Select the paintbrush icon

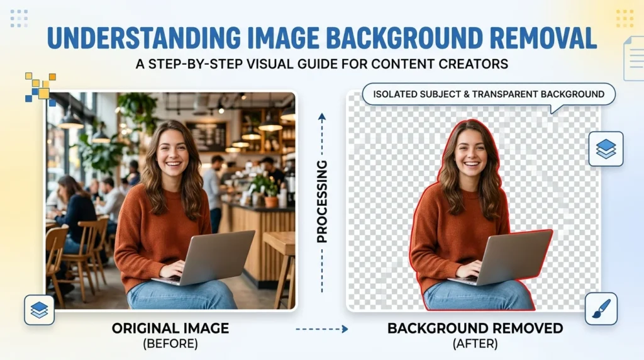coord(601,308)
